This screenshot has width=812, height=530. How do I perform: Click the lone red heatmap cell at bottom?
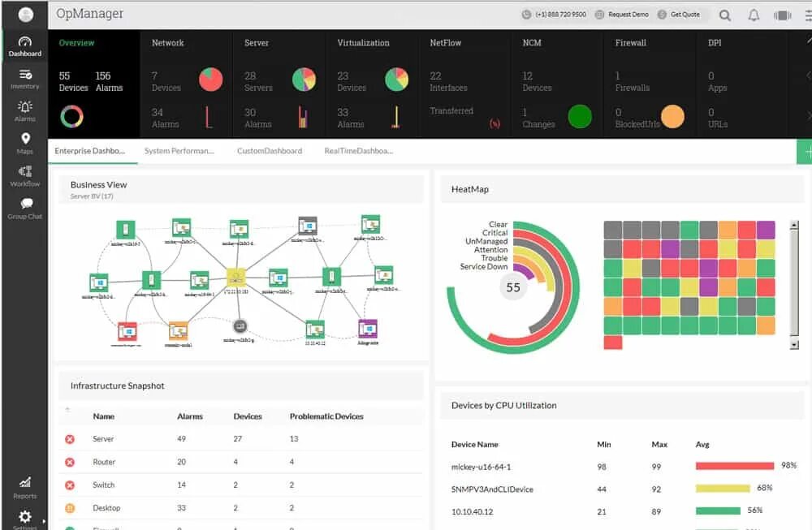pos(612,343)
